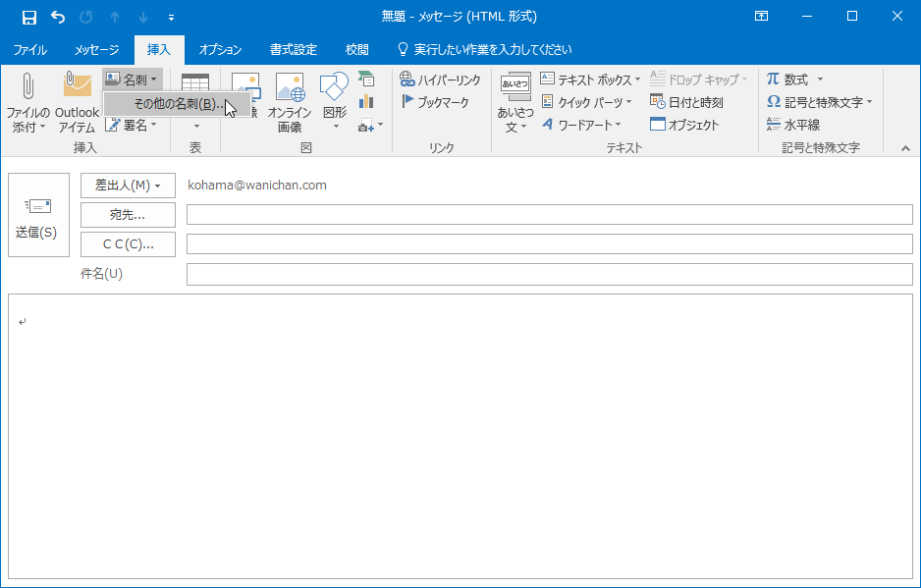Save the message with the floppy disk icon
This screenshot has height=588, width=921.
[28, 17]
